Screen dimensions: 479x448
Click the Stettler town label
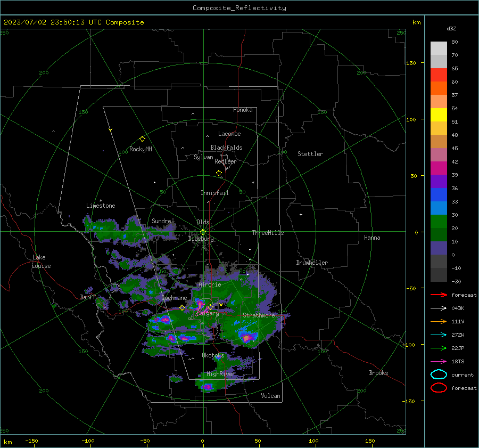click(x=310, y=154)
